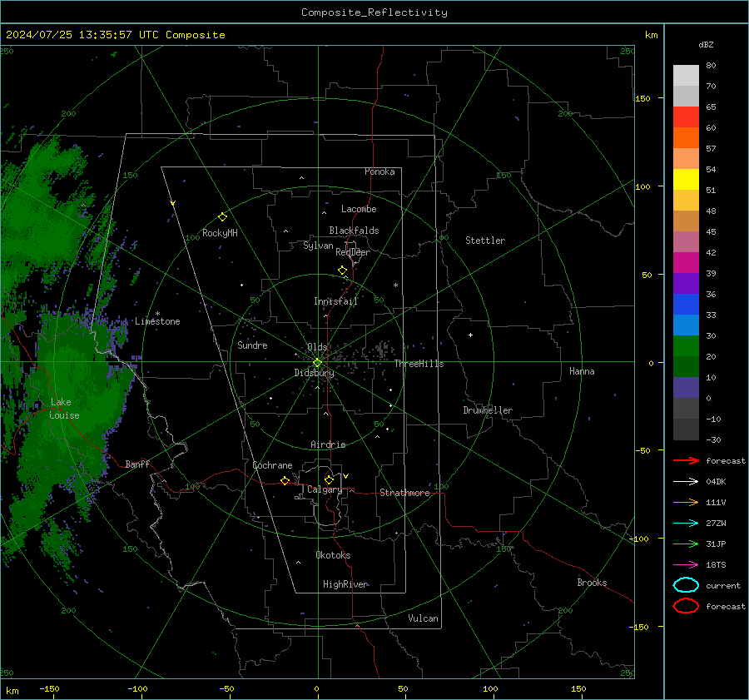Click the Calgary city label
Screen dimensions: 749x700
[325, 489]
